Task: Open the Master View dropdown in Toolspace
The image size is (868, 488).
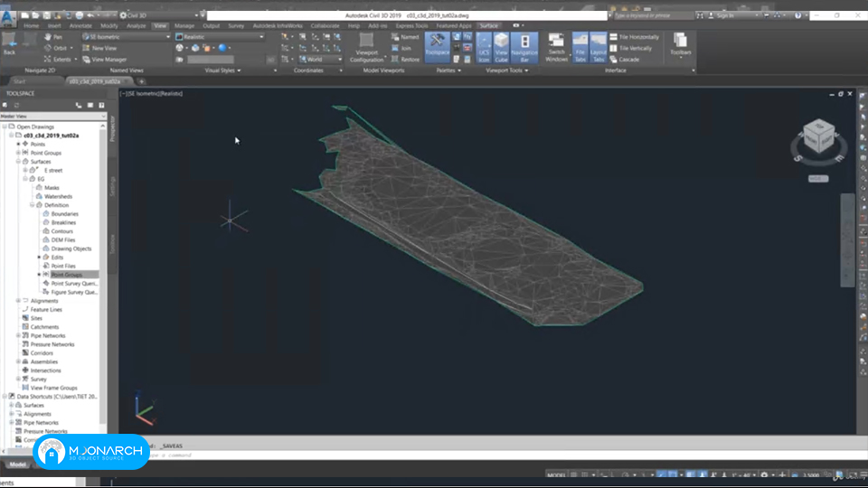Action: click(53, 117)
